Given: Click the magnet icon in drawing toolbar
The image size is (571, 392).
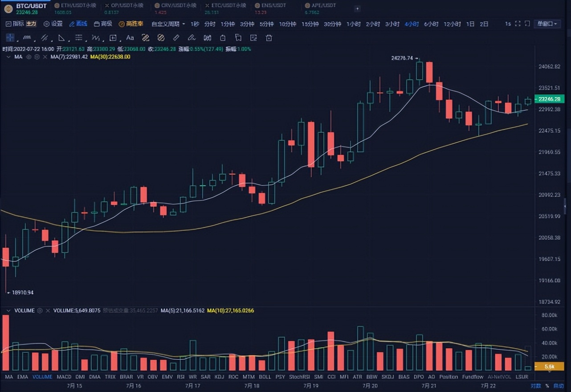Looking at the screenshot, I should coord(207,38).
